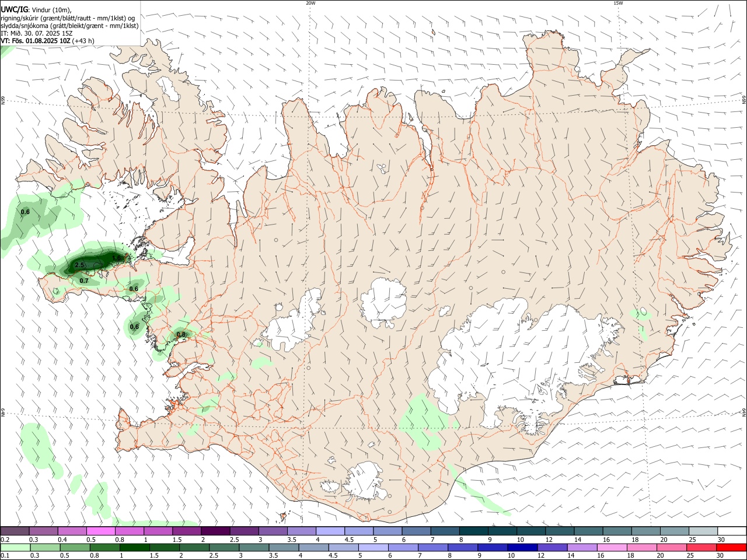Select bottom legend swatch between 0.5 and 0.8

coord(76,547)
